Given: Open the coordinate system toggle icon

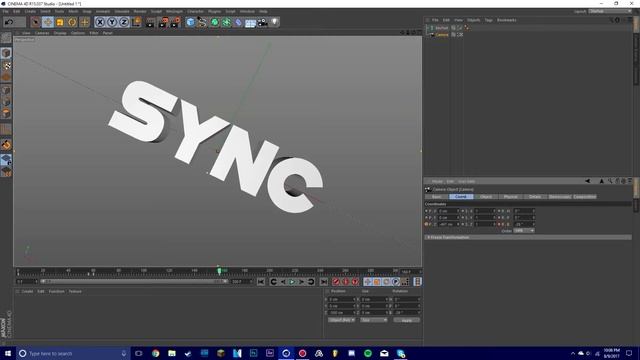Looking at the screenshot, I should coord(136,22).
